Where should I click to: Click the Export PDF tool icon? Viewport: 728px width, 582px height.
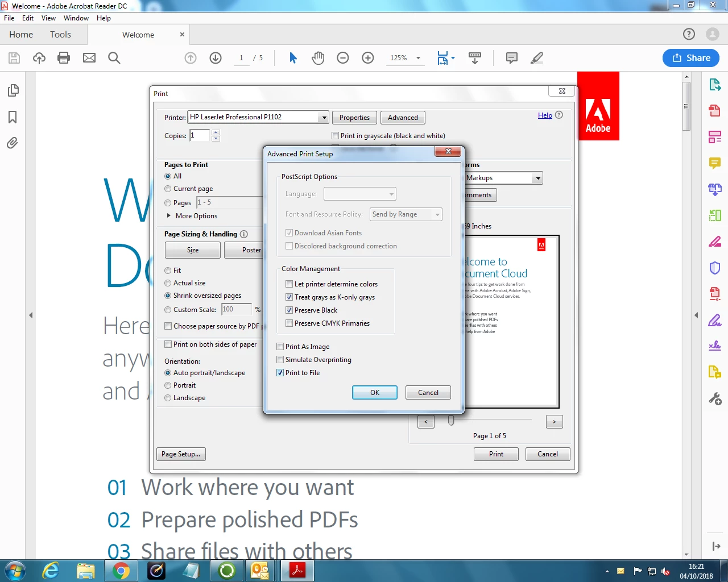715,85
